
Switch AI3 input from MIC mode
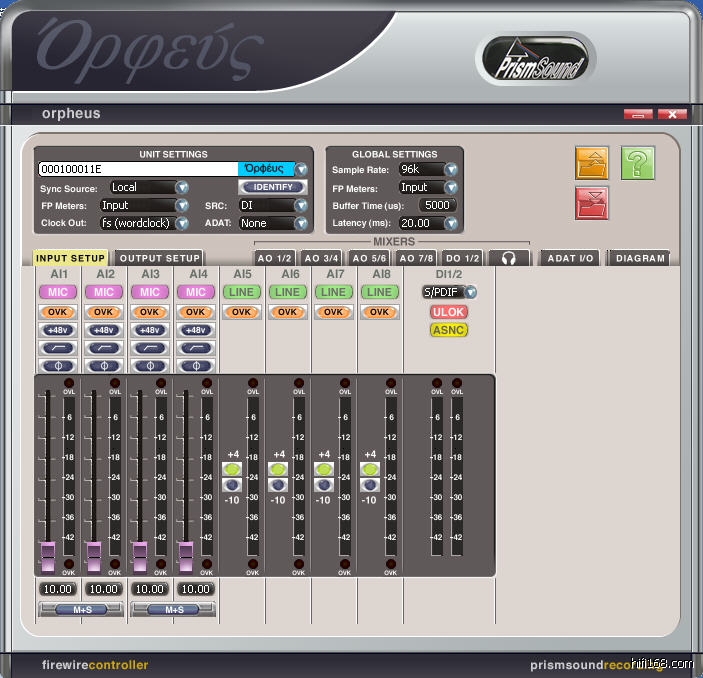pyautogui.click(x=150, y=292)
